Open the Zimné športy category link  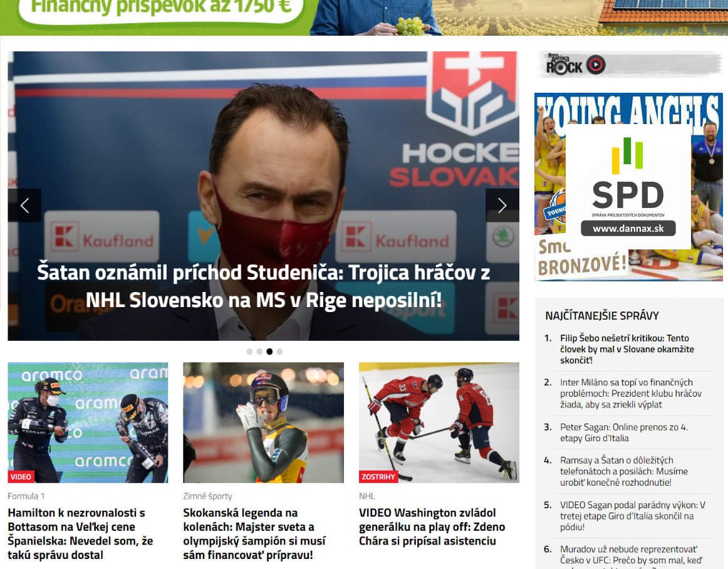point(207,496)
